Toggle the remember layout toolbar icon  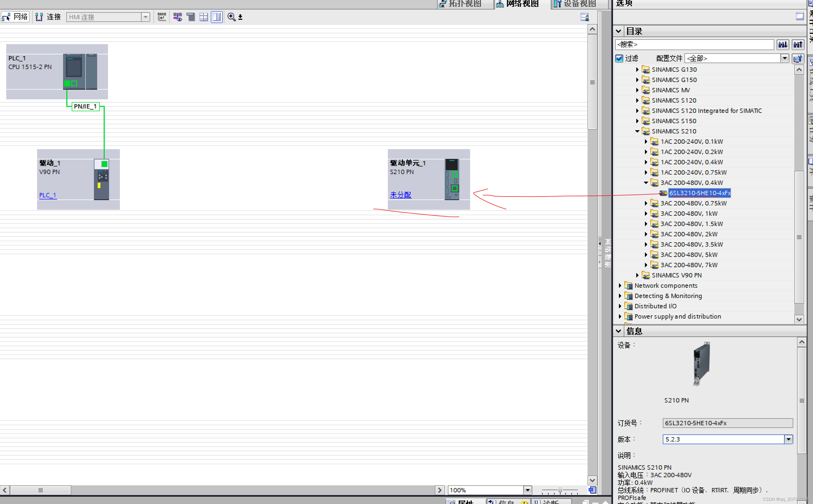[217, 17]
